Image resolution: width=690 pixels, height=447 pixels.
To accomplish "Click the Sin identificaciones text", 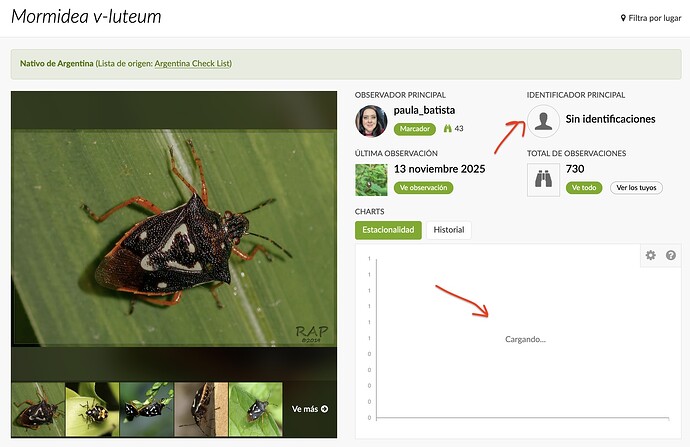I will click(x=610, y=119).
